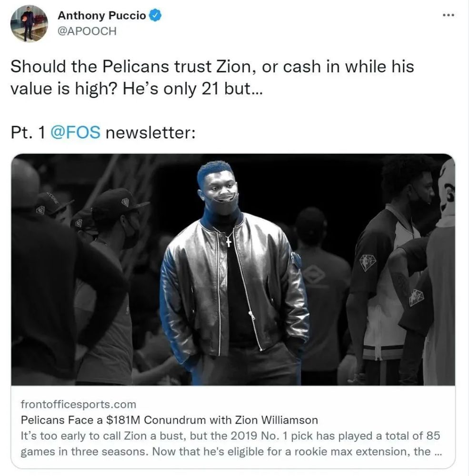469x476 pixels.
Task: Click the frontofficesports.com domain text
Action: tap(79, 404)
